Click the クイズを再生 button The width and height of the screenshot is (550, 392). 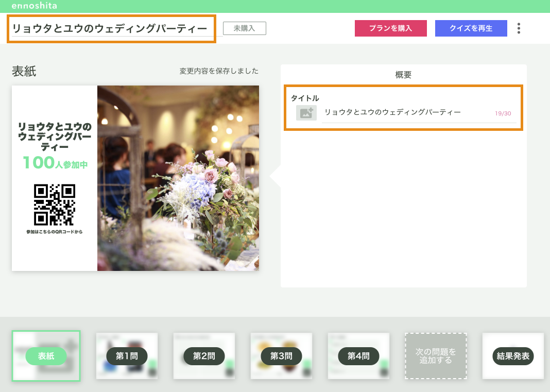[471, 28]
